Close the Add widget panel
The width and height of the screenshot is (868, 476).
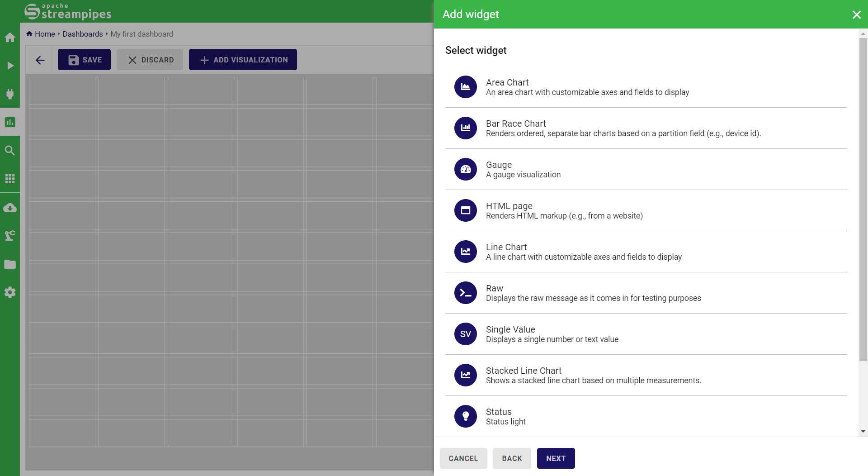tap(856, 14)
